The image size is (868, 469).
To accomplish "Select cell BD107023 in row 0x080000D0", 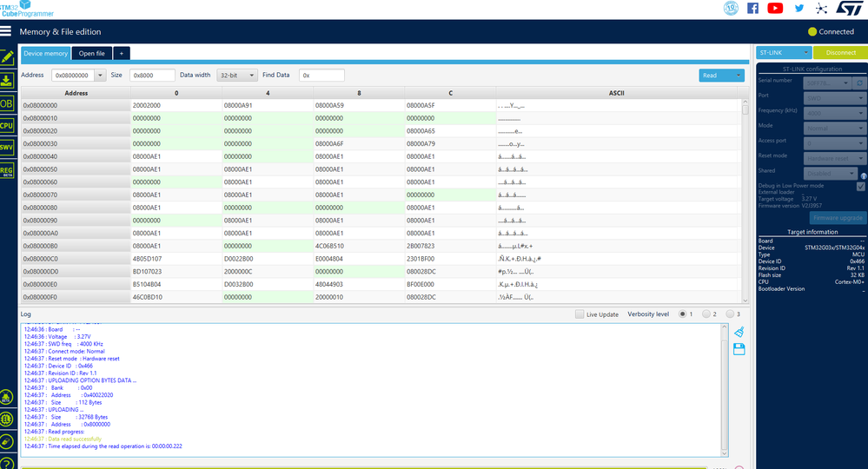I will point(176,271).
